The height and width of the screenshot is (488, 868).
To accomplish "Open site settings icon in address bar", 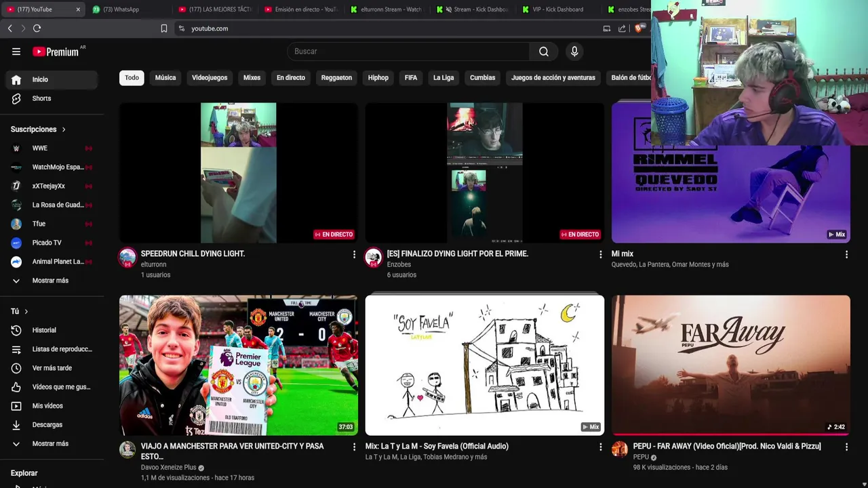I will (181, 28).
